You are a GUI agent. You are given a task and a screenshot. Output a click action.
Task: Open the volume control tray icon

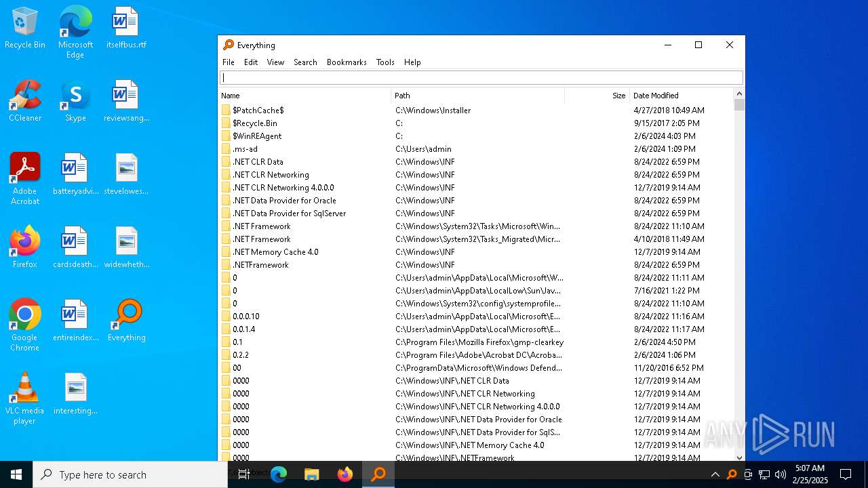781,474
